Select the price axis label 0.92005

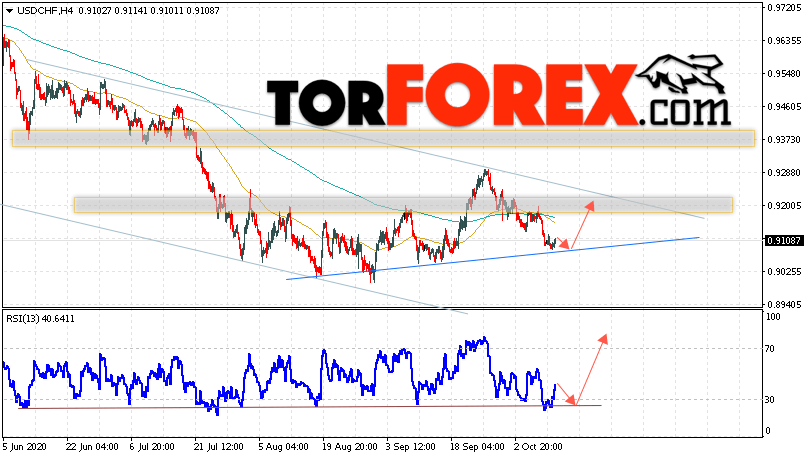click(x=784, y=206)
